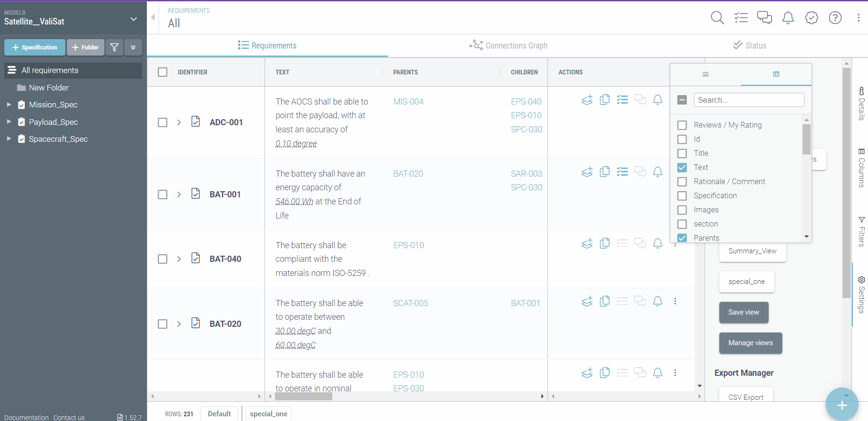Click the column Search input field

748,100
